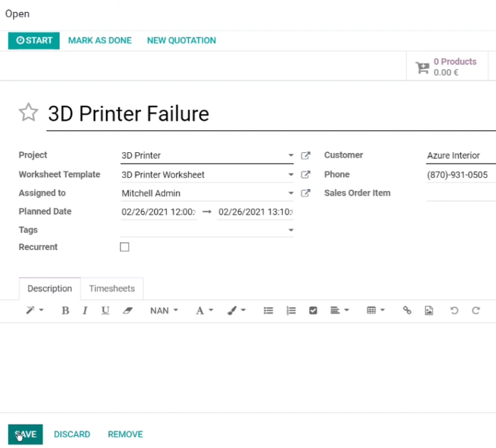Mark task as favorite with star
The width and height of the screenshot is (496, 448).
(28, 113)
